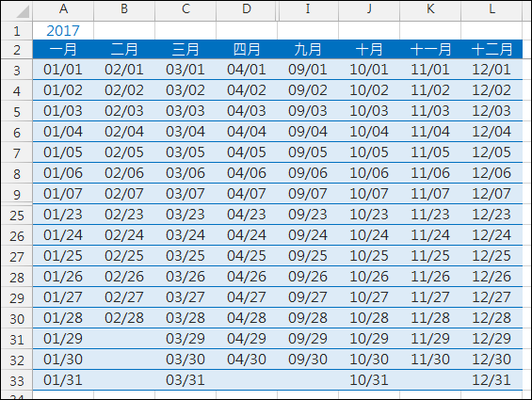Screen dimensions: 532x400
Task: Select the cell showing 03/07
Action: click(x=185, y=194)
